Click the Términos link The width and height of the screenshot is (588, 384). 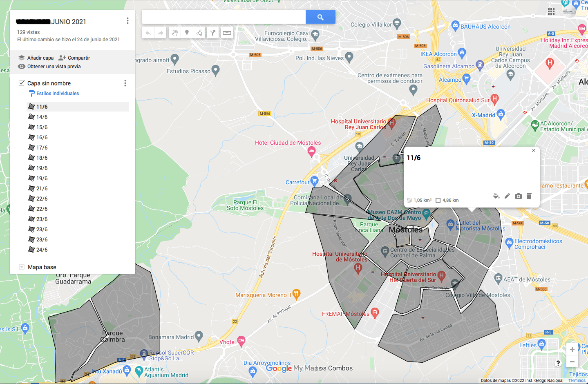click(577, 381)
